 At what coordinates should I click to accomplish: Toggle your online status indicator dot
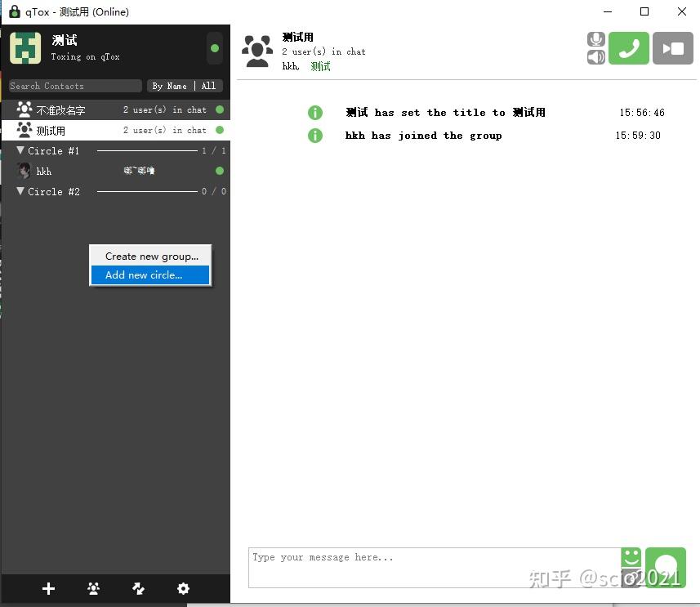tap(214, 49)
